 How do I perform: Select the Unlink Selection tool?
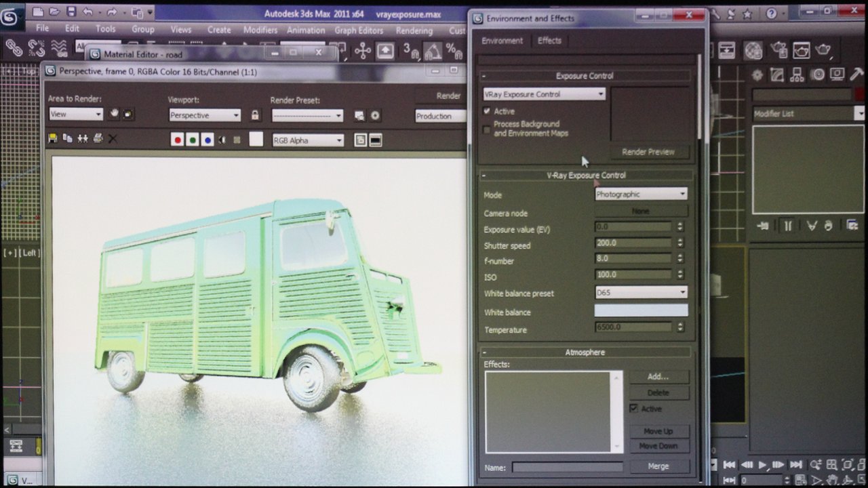pyautogui.click(x=36, y=47)
